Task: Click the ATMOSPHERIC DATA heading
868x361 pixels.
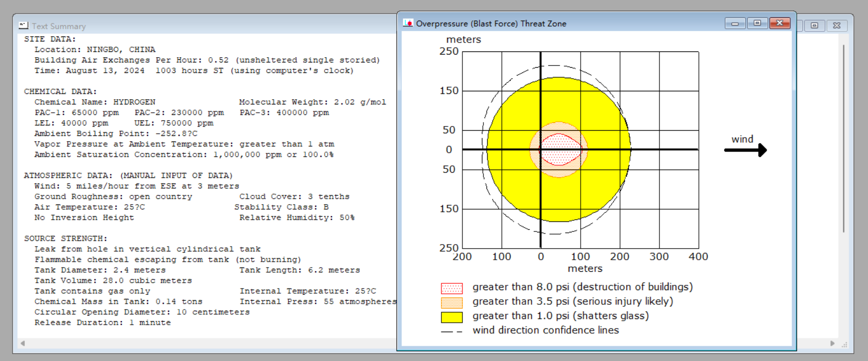Action: (128, 176)
